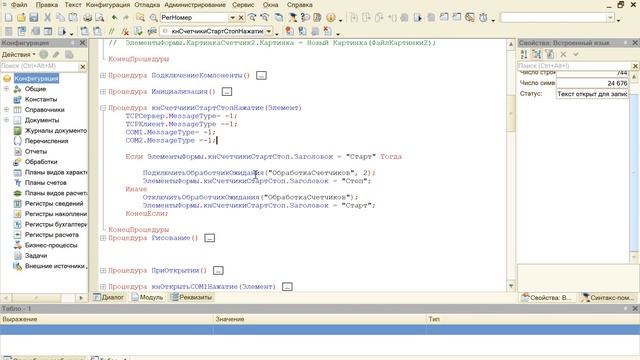Click the Cut scissors icon
The height and width of the screenshot is (360, 640).
pyautogui.click(x=47, y=18)
